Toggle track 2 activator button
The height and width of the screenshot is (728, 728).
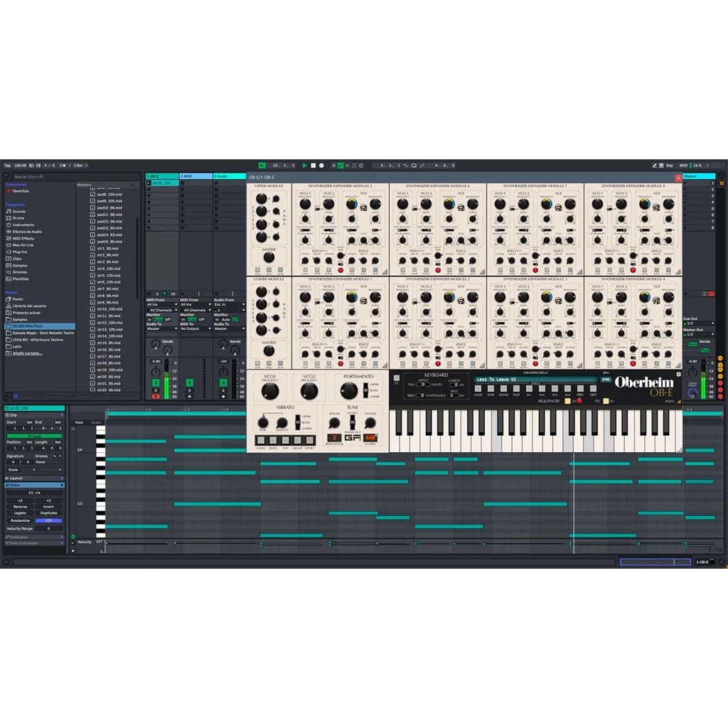point(189,382)
